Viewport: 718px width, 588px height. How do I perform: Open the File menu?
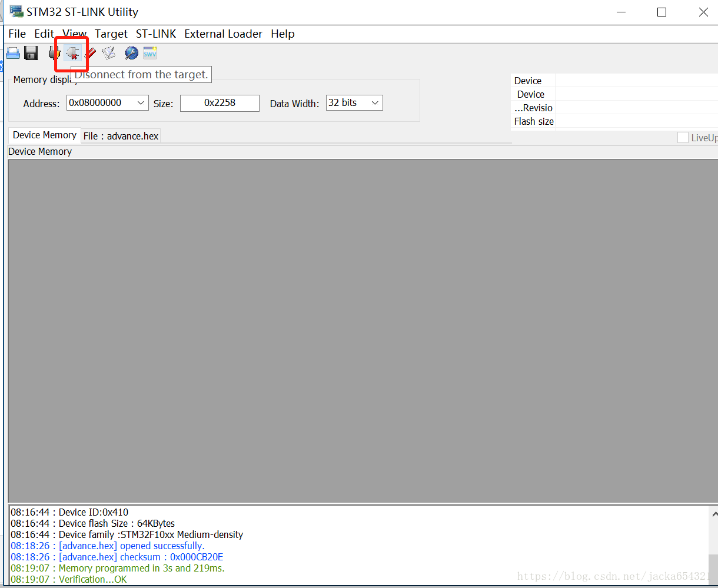pyautogui.click(x=17, y=34)
